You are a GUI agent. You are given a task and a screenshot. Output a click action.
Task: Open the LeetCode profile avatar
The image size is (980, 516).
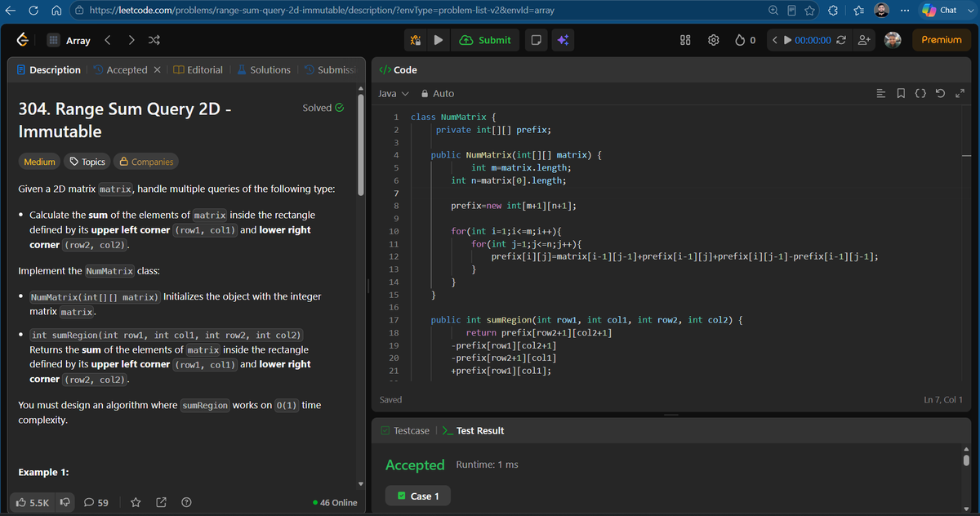[x=893, y=40]
